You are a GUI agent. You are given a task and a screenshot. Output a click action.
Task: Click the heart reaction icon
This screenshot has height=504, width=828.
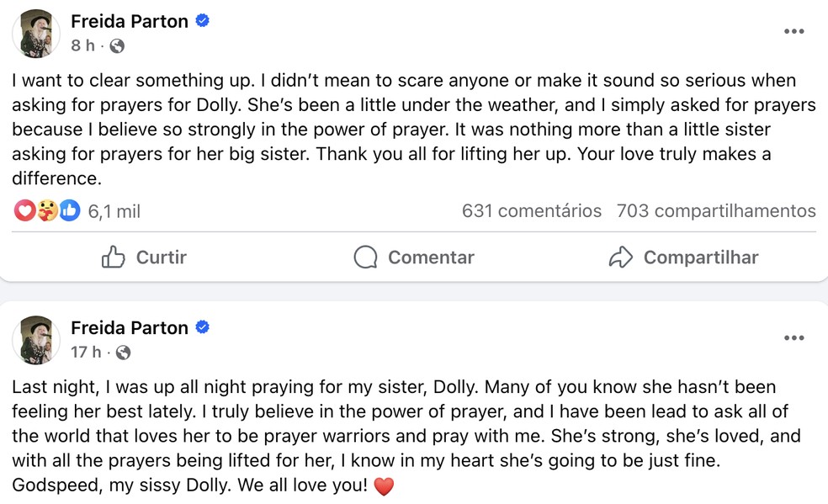[x=24, y=211]
